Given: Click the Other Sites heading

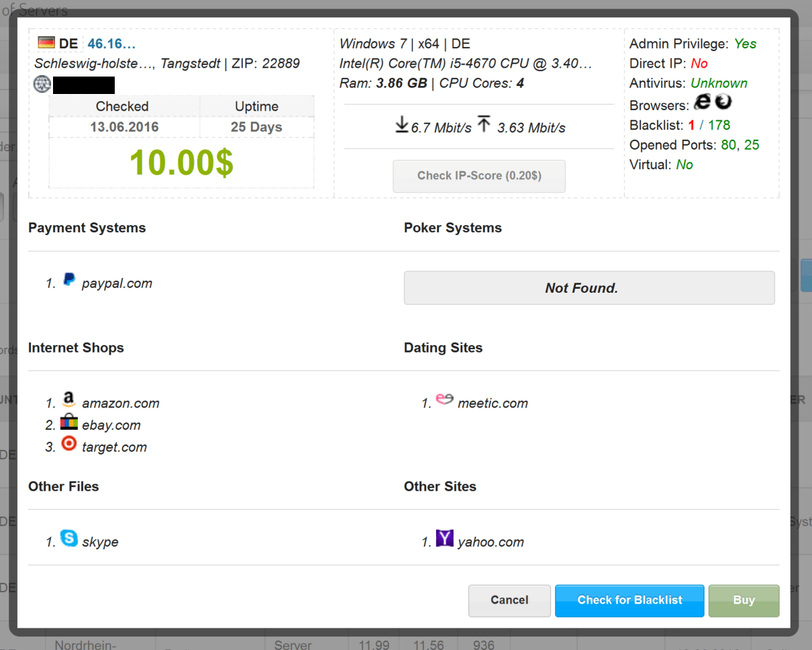Looking at the screenshot, I should tap(440, 486).
